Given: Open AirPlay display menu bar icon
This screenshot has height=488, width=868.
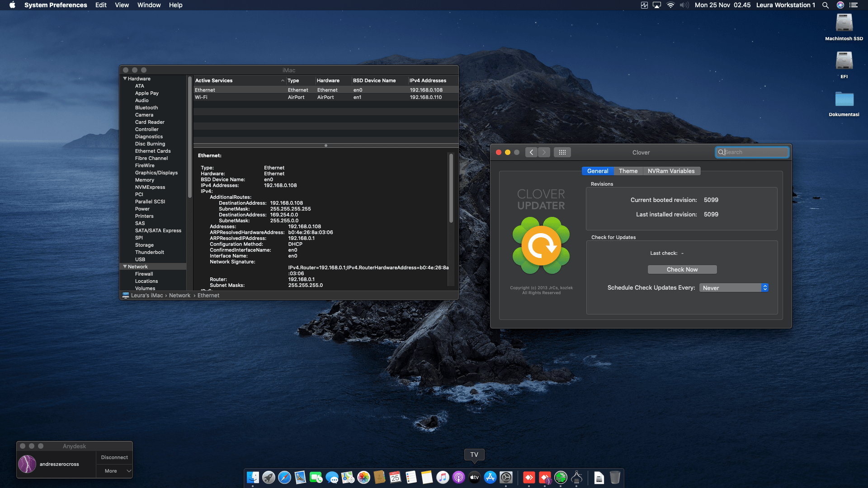Looking at the screenshot, I should tap(657, 5).
